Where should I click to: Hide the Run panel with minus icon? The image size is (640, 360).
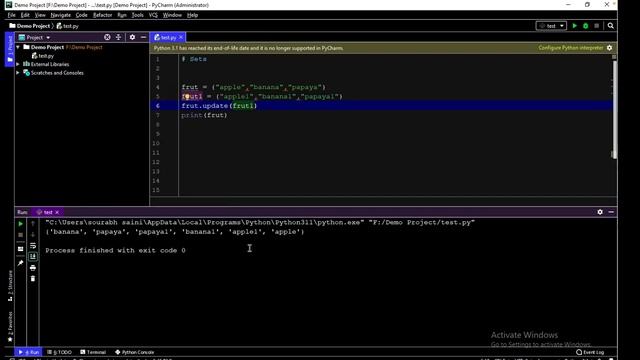pos(611,212)
